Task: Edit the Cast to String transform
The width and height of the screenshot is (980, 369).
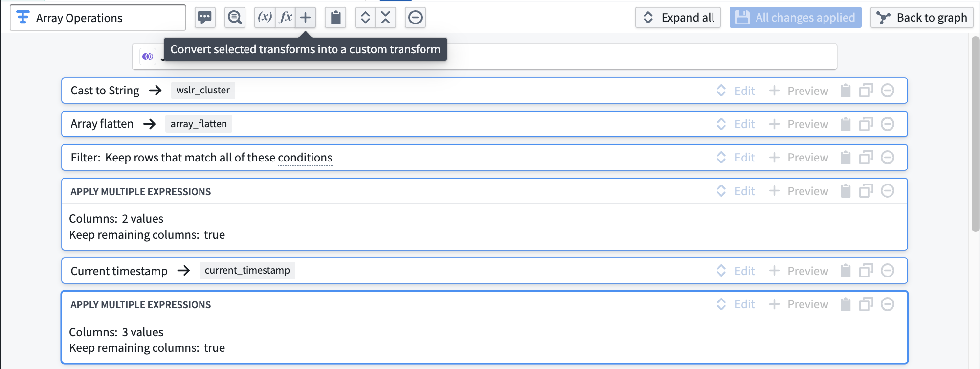Action: tap(745, 91)
